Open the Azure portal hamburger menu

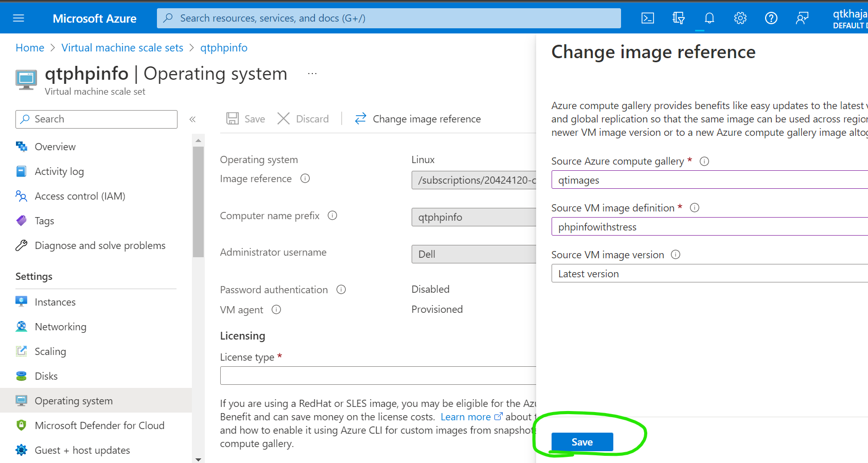(19, 18)
